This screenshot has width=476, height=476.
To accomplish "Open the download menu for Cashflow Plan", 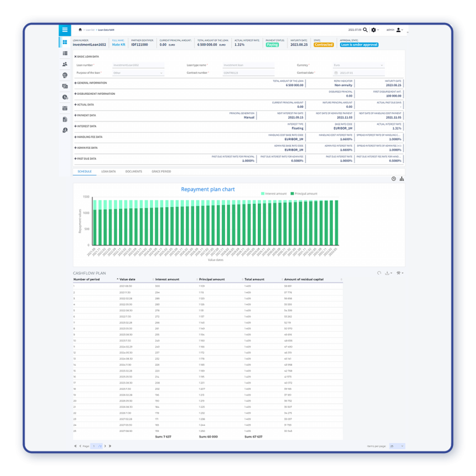I will pyautogui.click(x=388, y=273).
